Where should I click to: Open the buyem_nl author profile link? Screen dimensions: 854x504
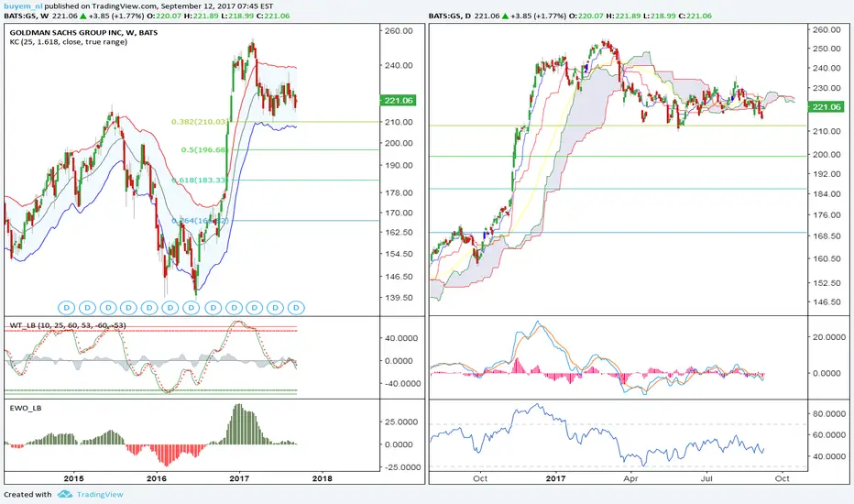click(23, 6)
